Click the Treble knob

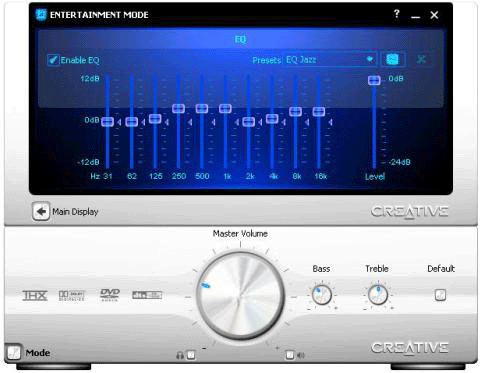(x=378, y=295)
